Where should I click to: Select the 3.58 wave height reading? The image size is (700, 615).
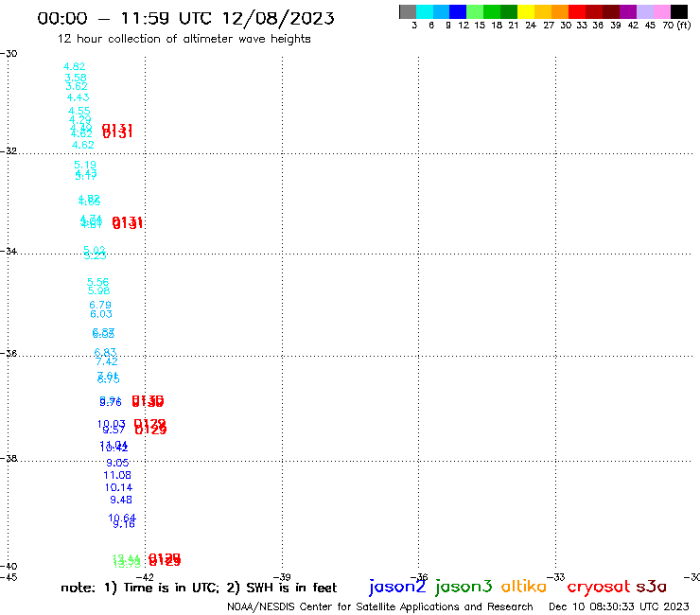tap(76, 78)
